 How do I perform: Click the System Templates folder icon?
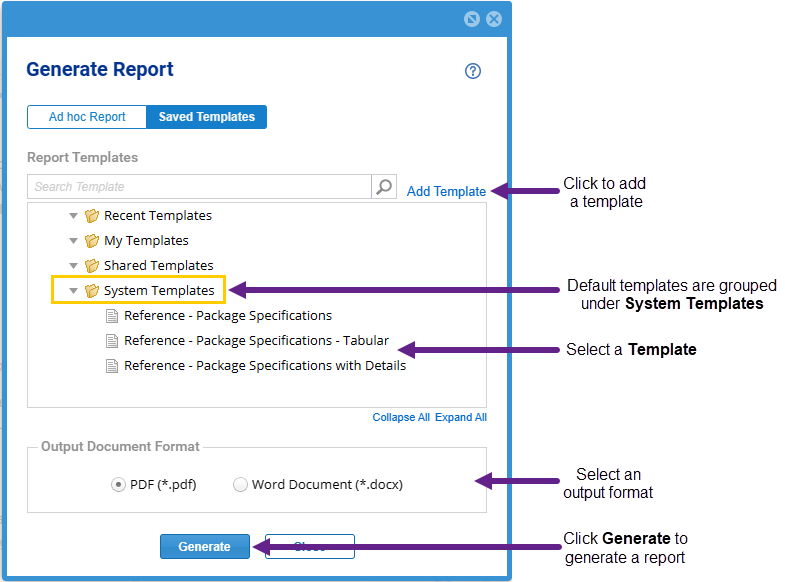(x=92, y=291)
